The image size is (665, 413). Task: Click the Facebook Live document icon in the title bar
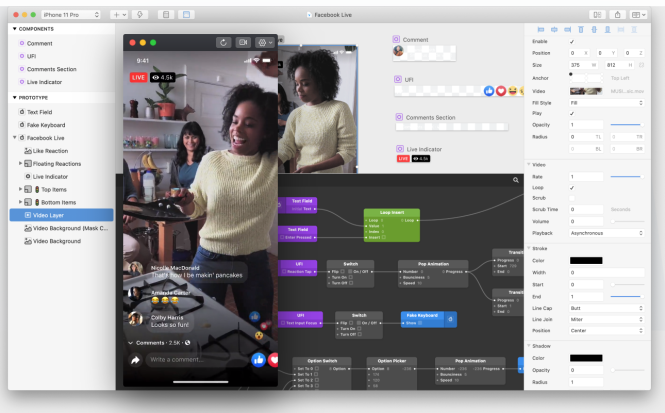(x=309, y=15)
